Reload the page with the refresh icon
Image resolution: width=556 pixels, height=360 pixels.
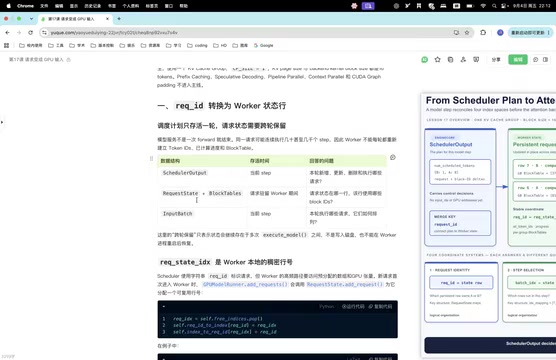[30, 33]
